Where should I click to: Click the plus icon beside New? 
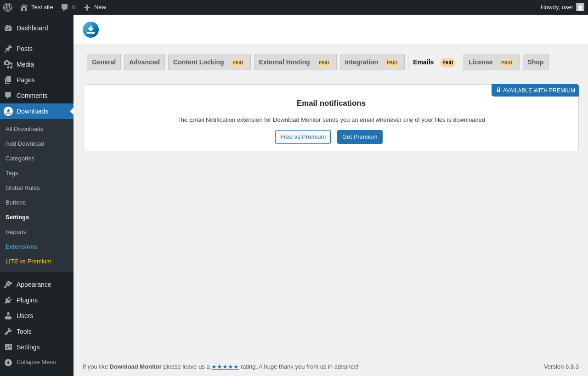coord(87,7)
